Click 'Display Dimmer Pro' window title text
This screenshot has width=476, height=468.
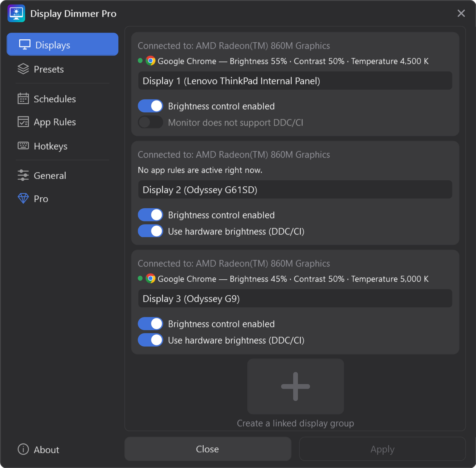(73, 14)
